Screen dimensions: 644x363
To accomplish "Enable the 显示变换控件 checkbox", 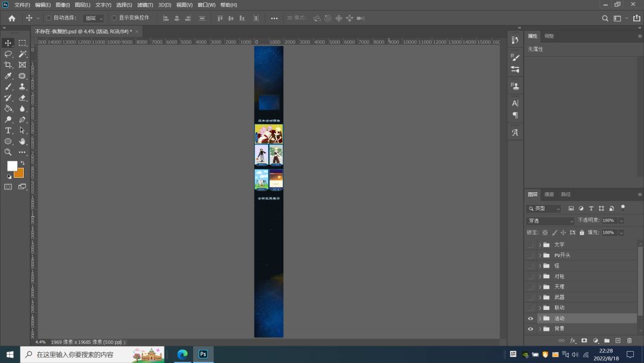I will (x=114, y=18).
